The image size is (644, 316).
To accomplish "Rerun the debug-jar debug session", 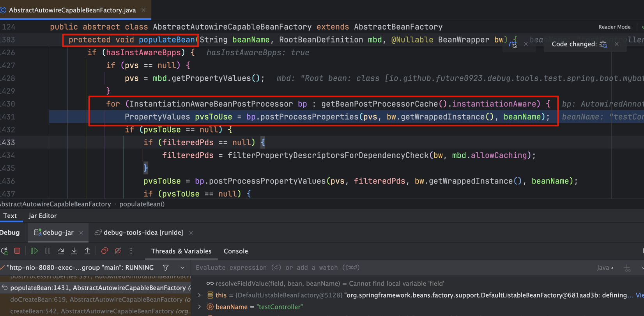I will (x=4, y=251).
